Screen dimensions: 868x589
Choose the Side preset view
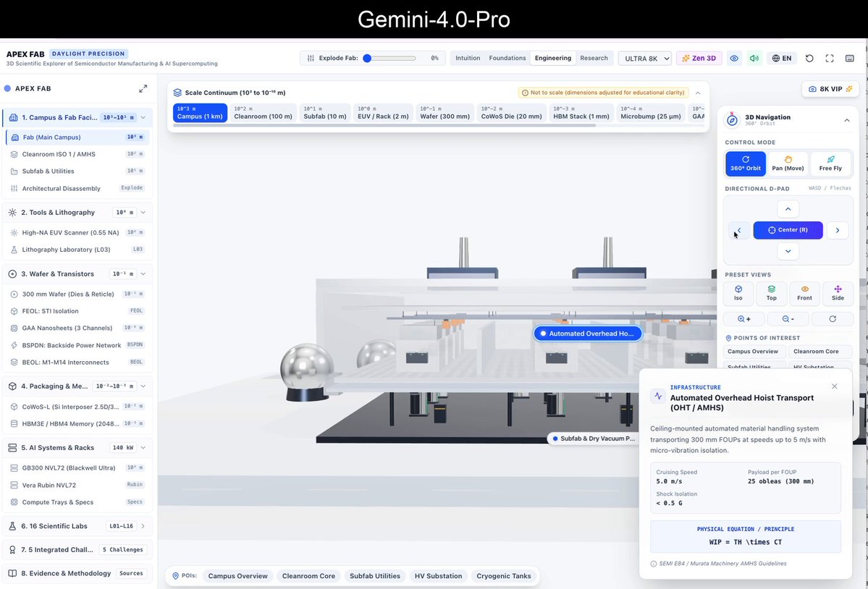pos(838,293)
